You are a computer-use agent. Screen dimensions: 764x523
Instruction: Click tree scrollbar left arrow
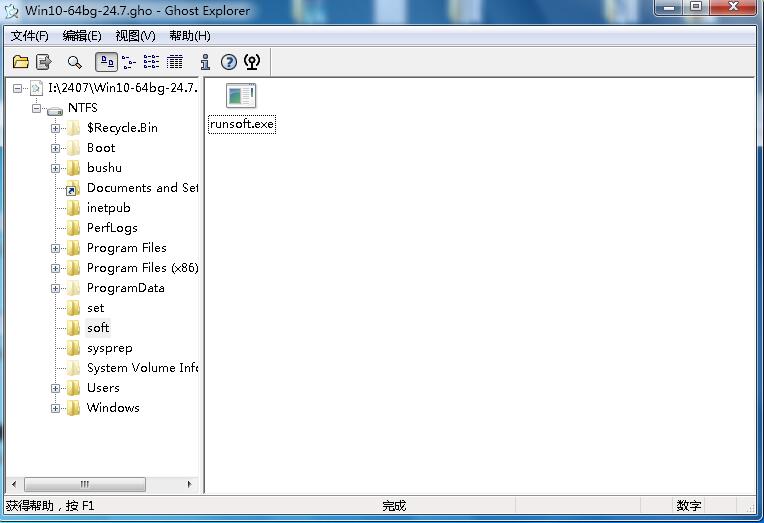[x=14, y=484]
